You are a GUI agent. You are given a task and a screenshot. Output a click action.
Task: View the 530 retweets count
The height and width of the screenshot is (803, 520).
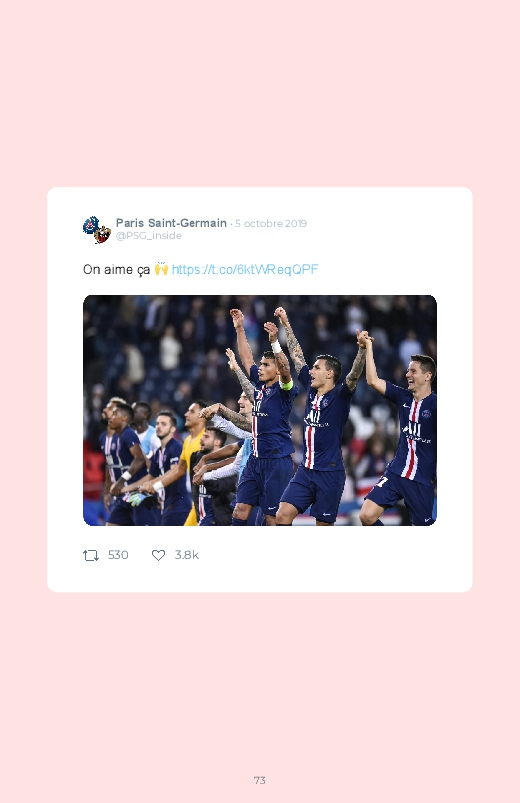(118, 555)
